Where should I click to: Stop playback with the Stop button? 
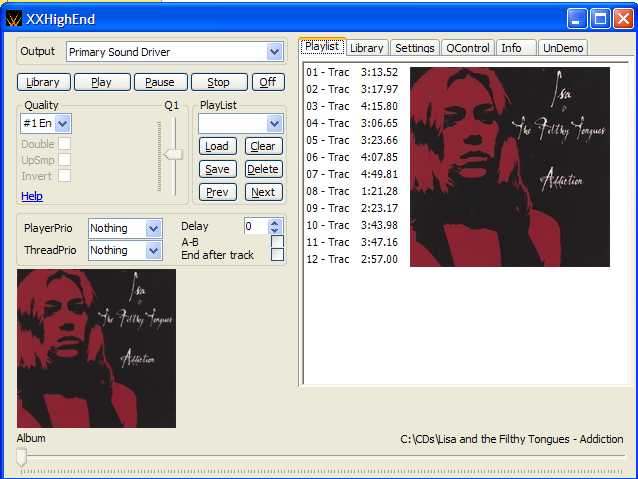[x=219, y=82]
